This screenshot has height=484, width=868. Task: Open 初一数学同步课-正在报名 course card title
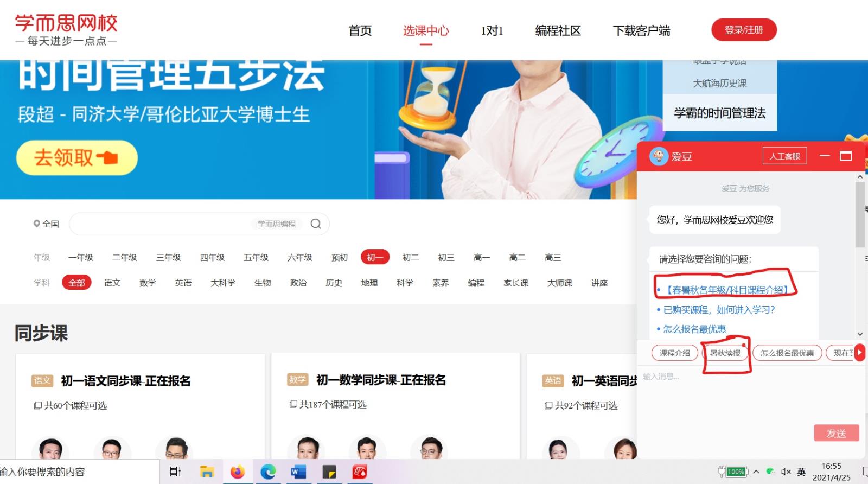(x=381, y=380)
